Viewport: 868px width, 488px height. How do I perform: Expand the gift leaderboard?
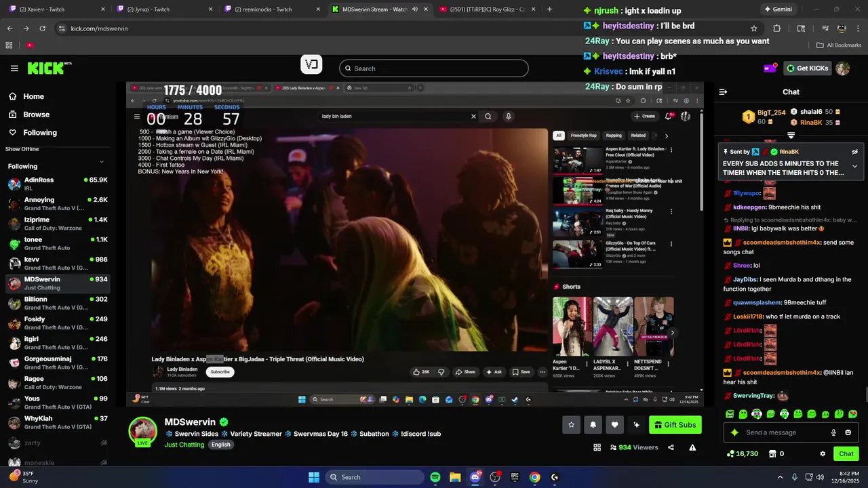click(x=791, y=136)
